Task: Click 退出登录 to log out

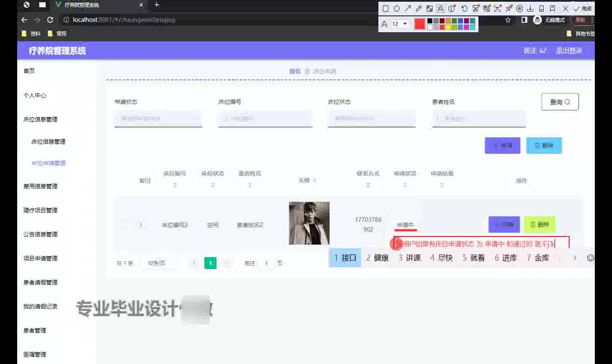Action: [x=569, y=51]
